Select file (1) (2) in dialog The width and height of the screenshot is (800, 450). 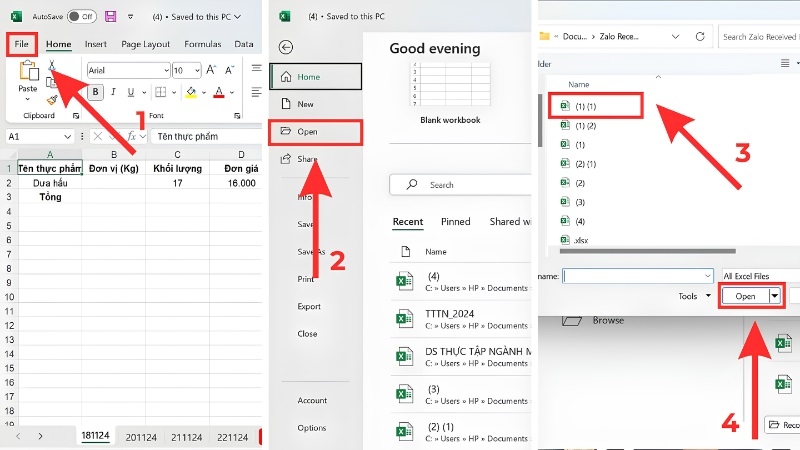coord(586,126)
